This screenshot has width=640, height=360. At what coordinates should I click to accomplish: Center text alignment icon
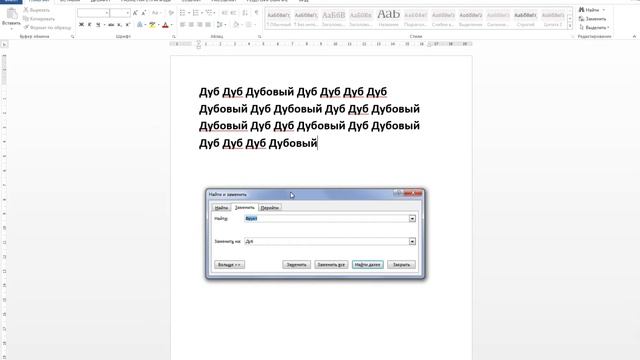point(191,25)
